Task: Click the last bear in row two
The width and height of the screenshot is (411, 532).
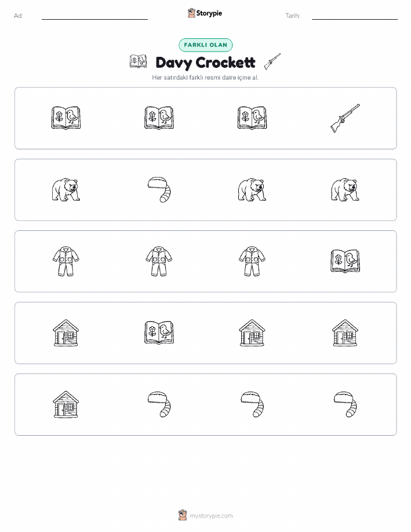Action: click(345, 190)
